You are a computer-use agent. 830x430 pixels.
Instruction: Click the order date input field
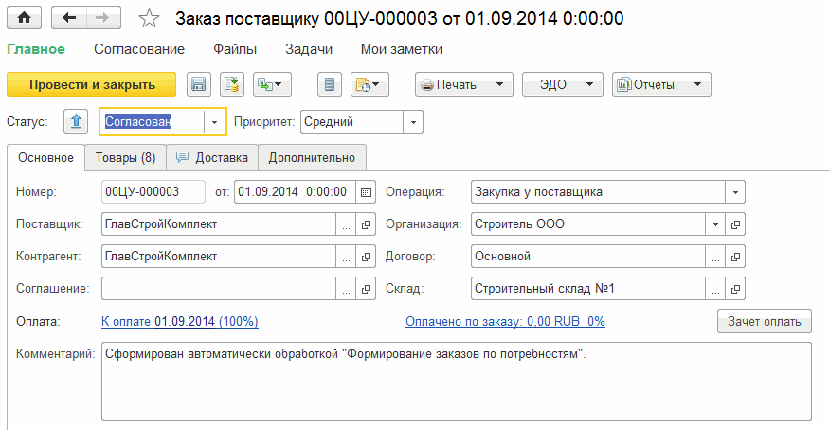(295, 192)
